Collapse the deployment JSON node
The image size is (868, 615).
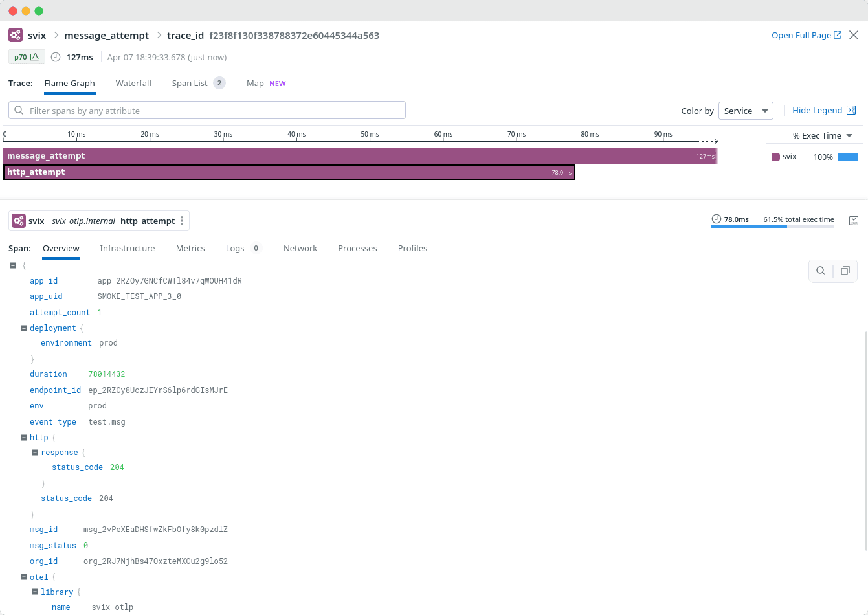click(24, 328)
